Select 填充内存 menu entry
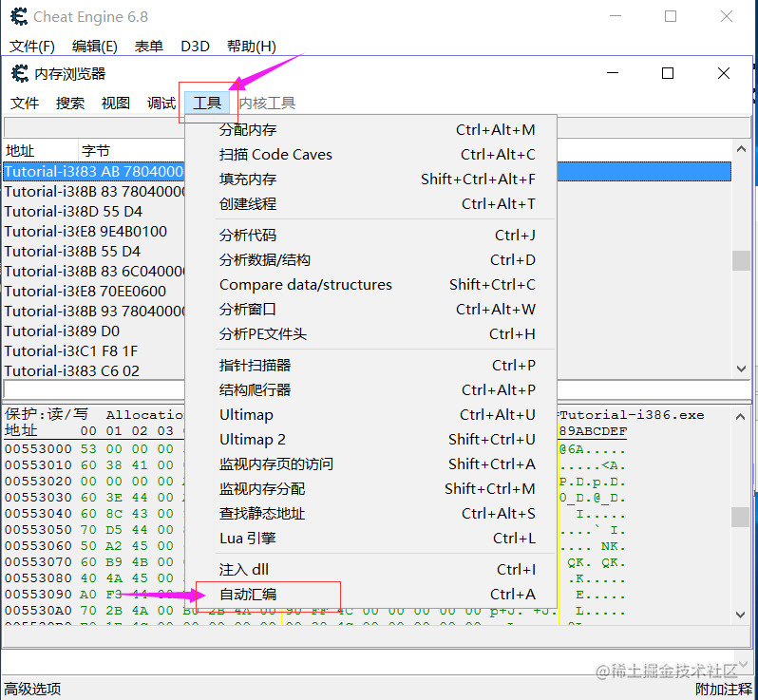Viewport: 758px width, 700px height. point(370,179)
